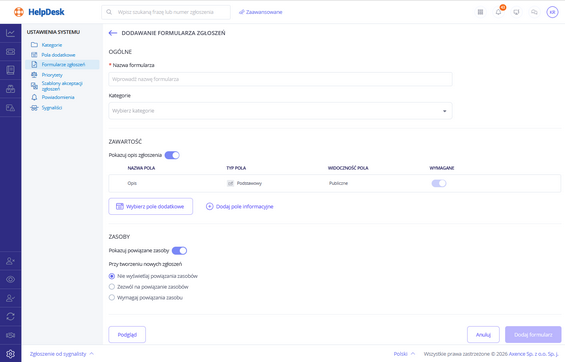Click Zaawansowane search link
This screenshot has width=565, height=362.
261,12
